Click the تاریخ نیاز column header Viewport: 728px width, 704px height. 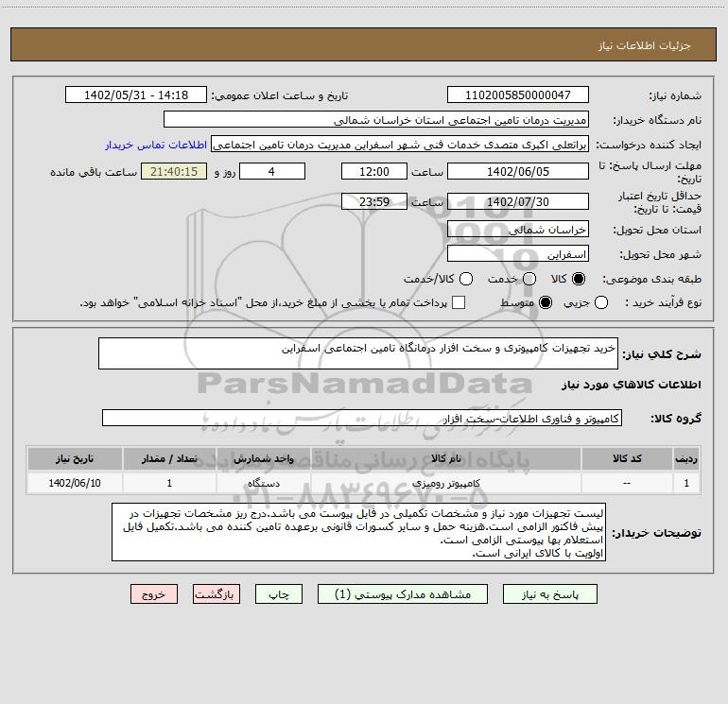coord(75,458)
